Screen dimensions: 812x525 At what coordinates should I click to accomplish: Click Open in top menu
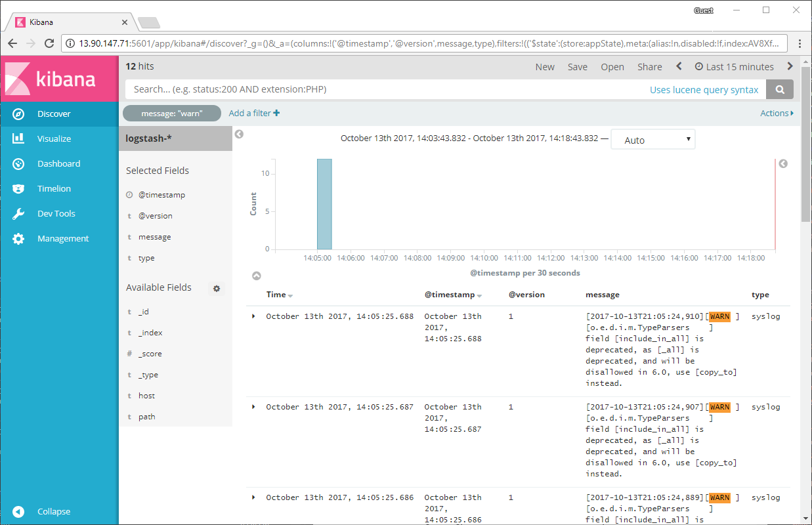[612, 67]
